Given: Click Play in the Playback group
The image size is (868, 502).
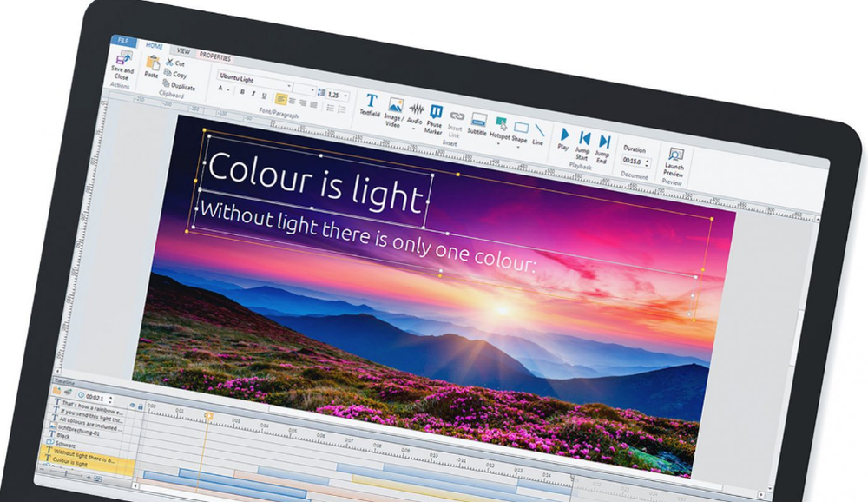Looking at the screenshot, I should (x=563, y=139).
